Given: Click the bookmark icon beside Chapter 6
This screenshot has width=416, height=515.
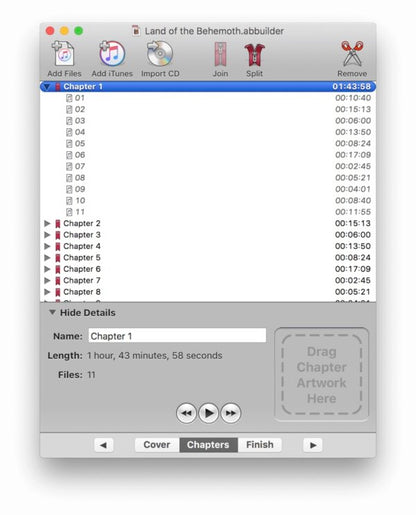Looking at the screenshot, I should tap(58, 269).
